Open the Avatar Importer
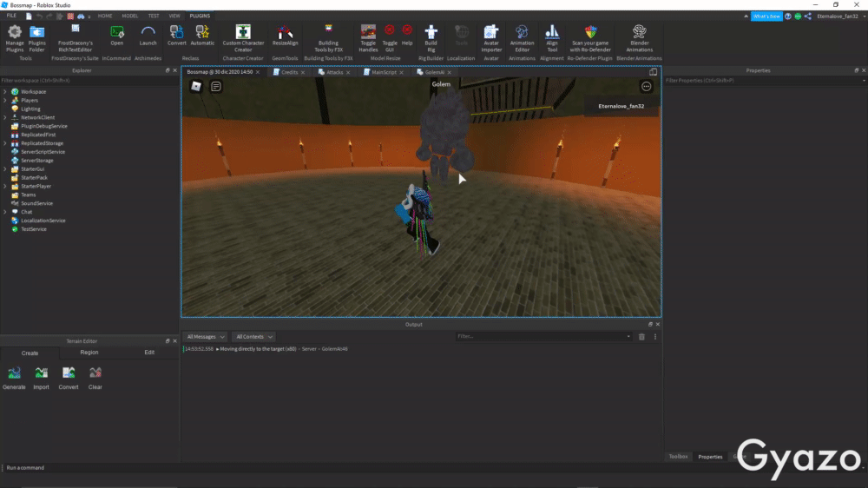 click(x=491, y=38)
